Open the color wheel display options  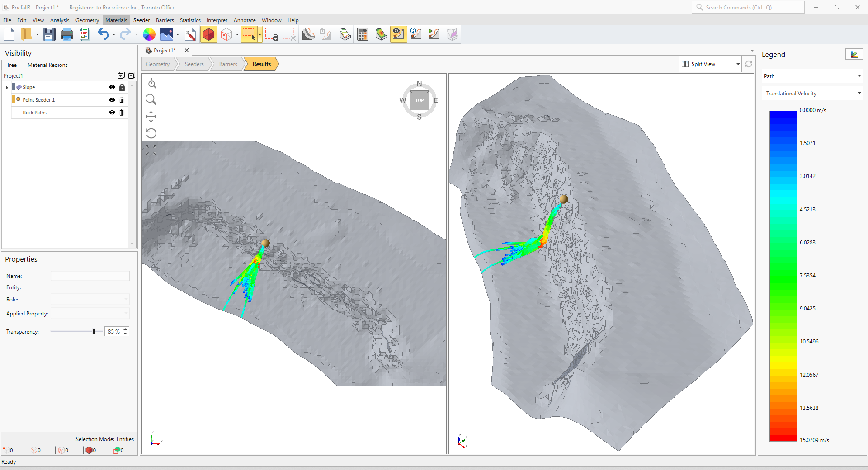(x=149, y=34)
